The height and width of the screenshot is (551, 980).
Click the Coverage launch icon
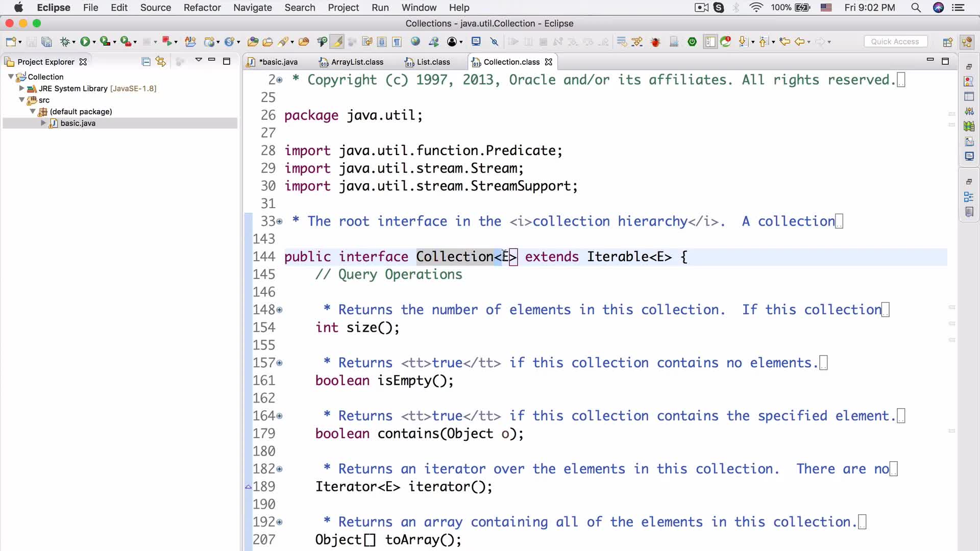(x=105, y=42)
